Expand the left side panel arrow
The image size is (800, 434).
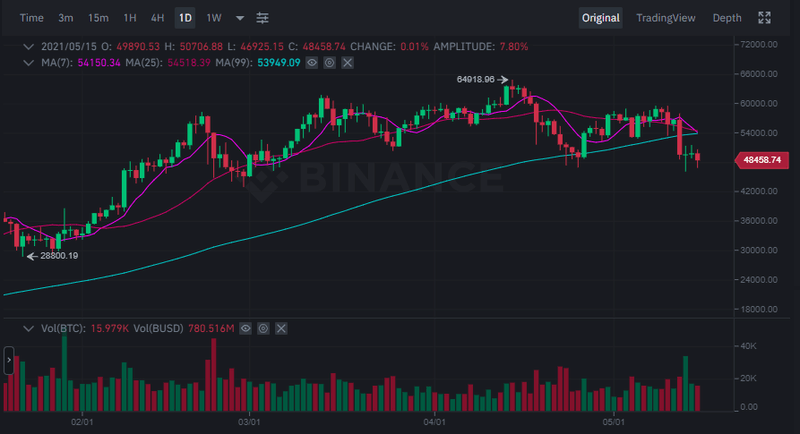coord(8,360)
